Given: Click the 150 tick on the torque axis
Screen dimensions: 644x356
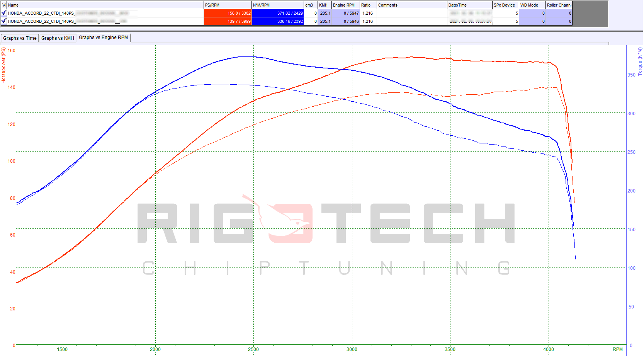Looking at the screenshot, I should [631, 230].
